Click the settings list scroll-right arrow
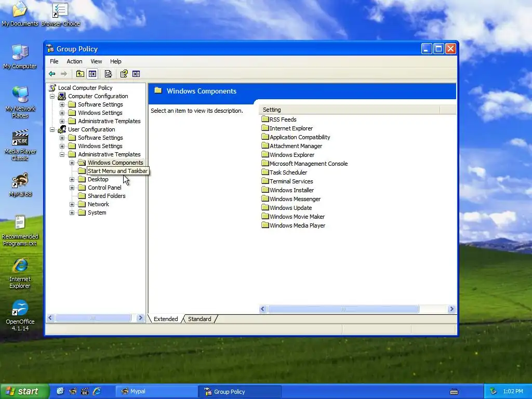This screenshot has width=532, height=399. pyautogui.click(x=451, y=309)
